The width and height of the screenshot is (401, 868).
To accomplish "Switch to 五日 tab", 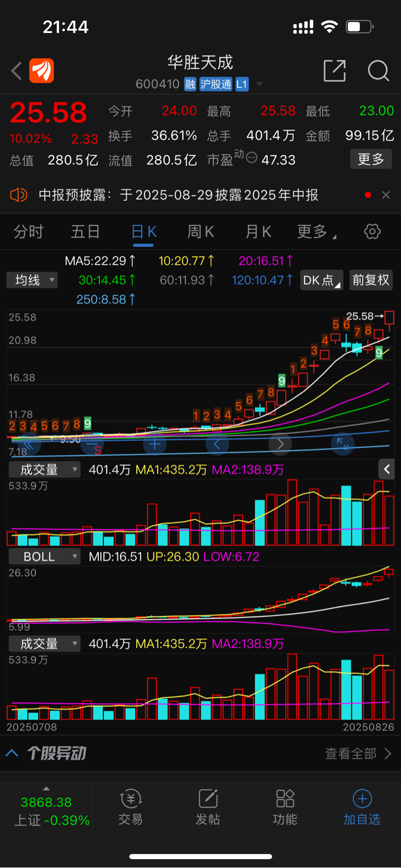I will click(x=85, y=231).
